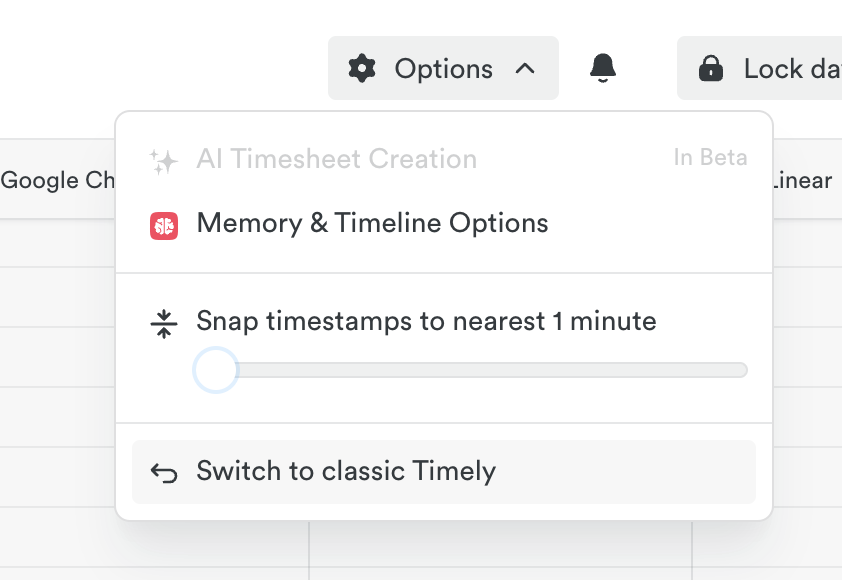Click the red Memory brain icon
The height and width of the screenshot is (580, 842).
(163, 223)
